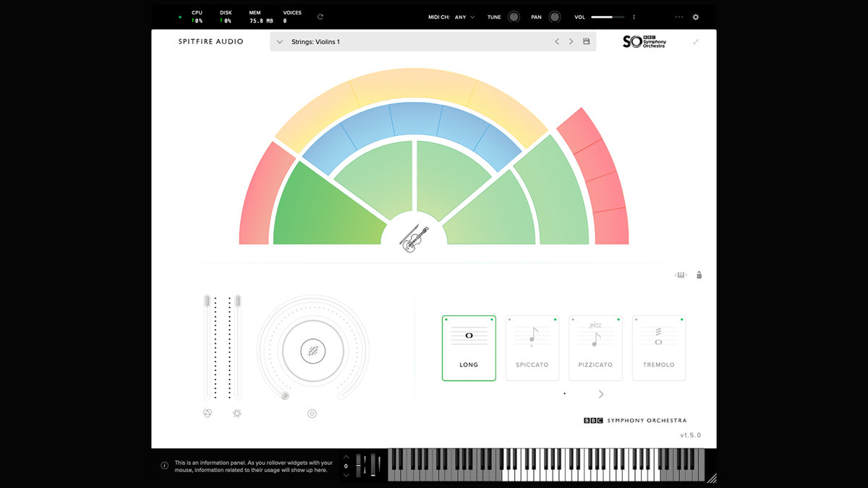Click the info icon on the information panel
Viewport: 868px width, 488px height.
pos(165,465)
